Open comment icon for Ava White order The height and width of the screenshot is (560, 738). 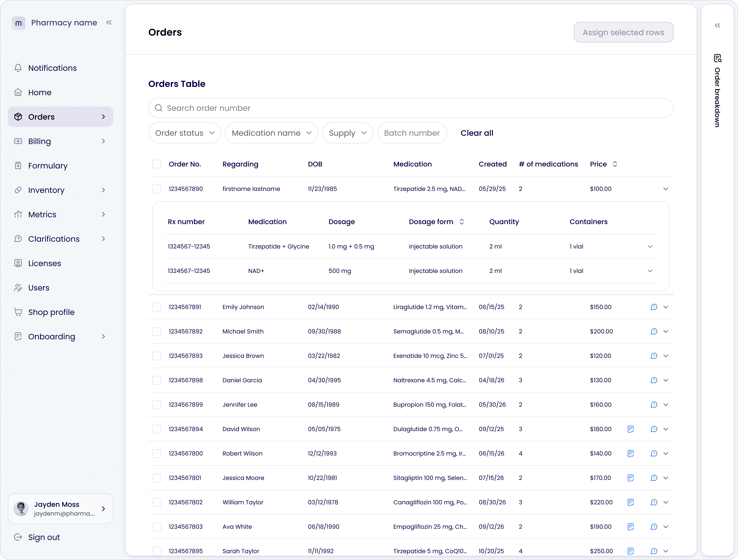point(654,527)
